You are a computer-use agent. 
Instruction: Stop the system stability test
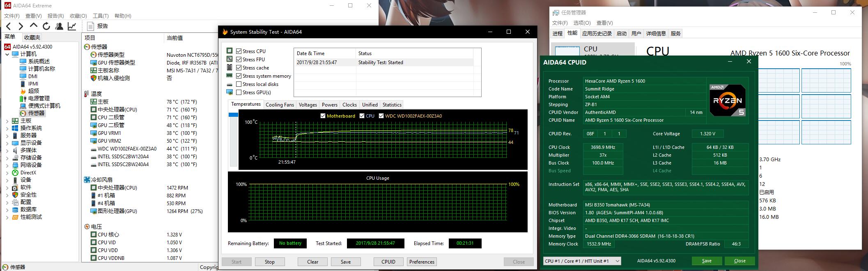(x=270, y=262)
